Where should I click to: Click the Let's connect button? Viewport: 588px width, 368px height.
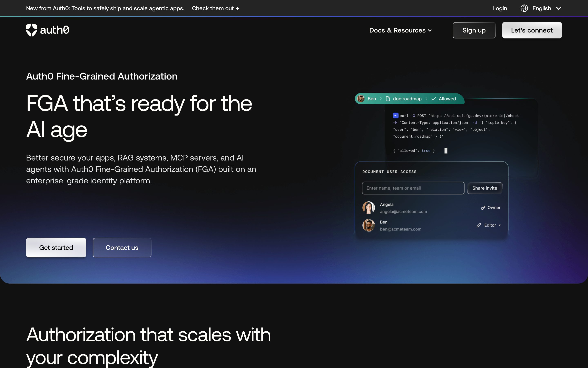pos(532,30)
